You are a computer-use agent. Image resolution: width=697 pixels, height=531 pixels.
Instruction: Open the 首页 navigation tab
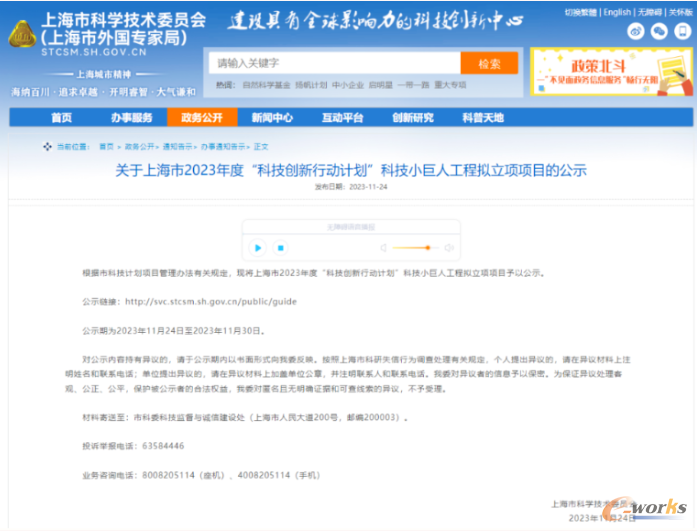point(60,117)
